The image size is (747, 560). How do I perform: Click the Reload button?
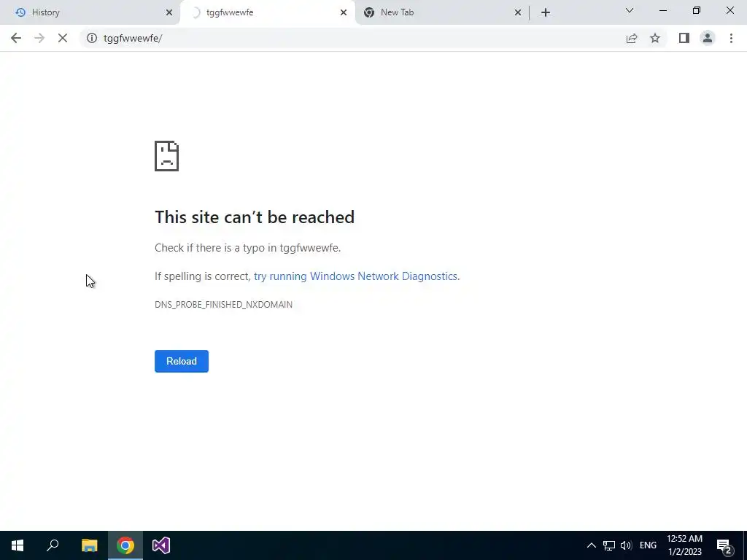point(182,361)
